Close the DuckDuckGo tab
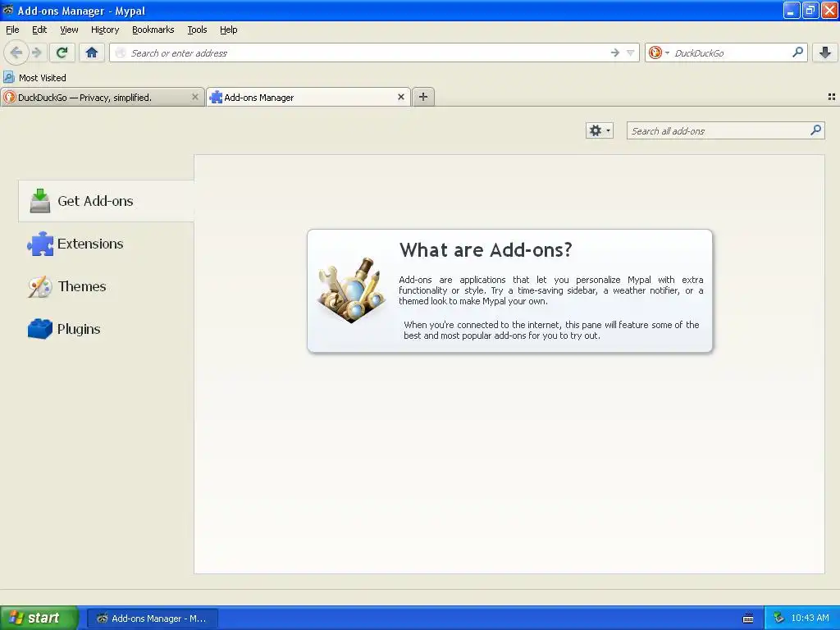840x630 pixels. [x=195, y=97]
